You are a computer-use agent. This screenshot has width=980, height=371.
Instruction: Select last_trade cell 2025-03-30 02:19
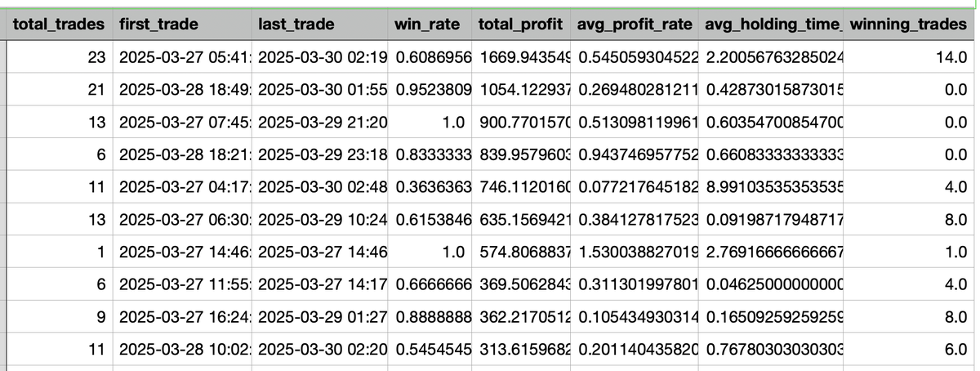click(x=319, y=59)
